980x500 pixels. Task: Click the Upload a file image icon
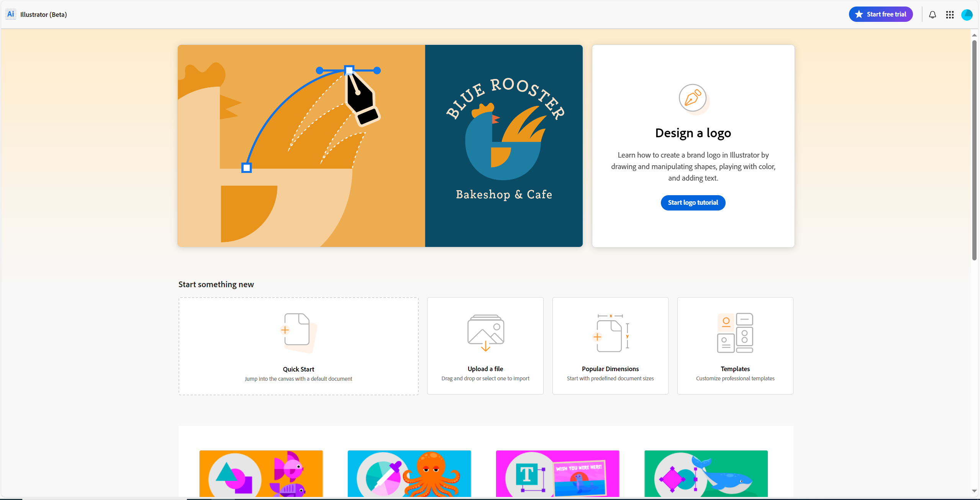[x=485, y=332]
